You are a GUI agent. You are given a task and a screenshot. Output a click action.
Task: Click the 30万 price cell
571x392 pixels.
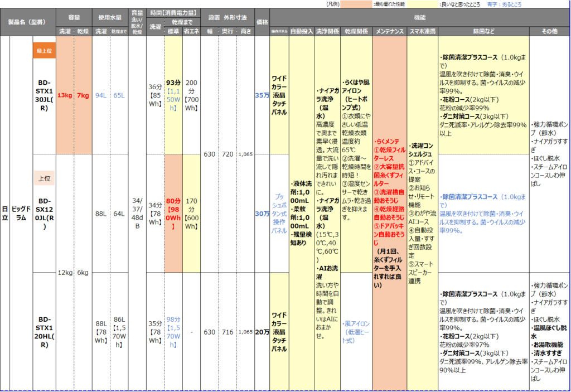pos(262,214)
